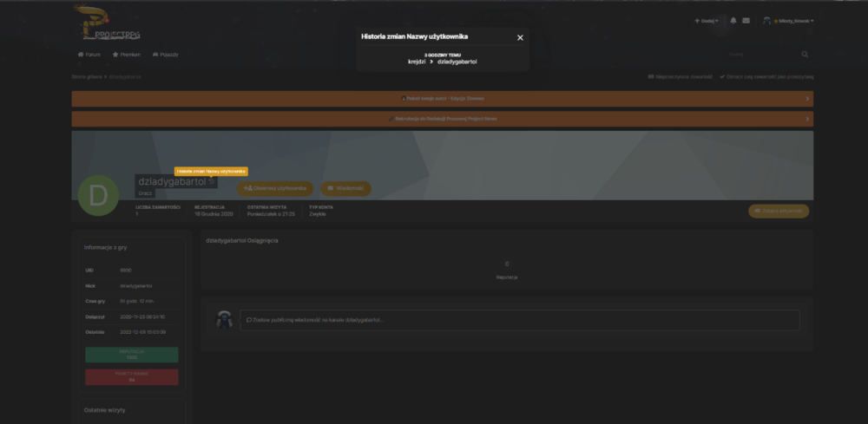
Task: Open the Premium navigation tab
Action: pos(126,55)
